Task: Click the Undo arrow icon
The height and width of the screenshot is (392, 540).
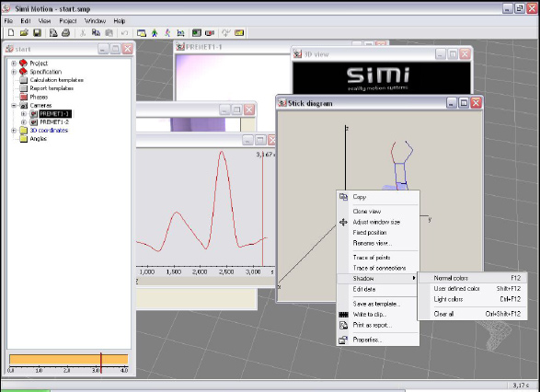Action: 125,33
